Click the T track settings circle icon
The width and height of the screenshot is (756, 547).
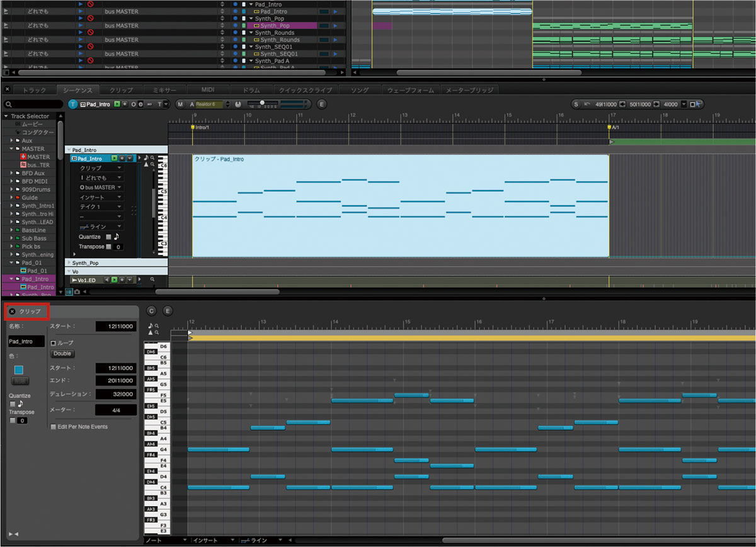(x=73, y=104)
